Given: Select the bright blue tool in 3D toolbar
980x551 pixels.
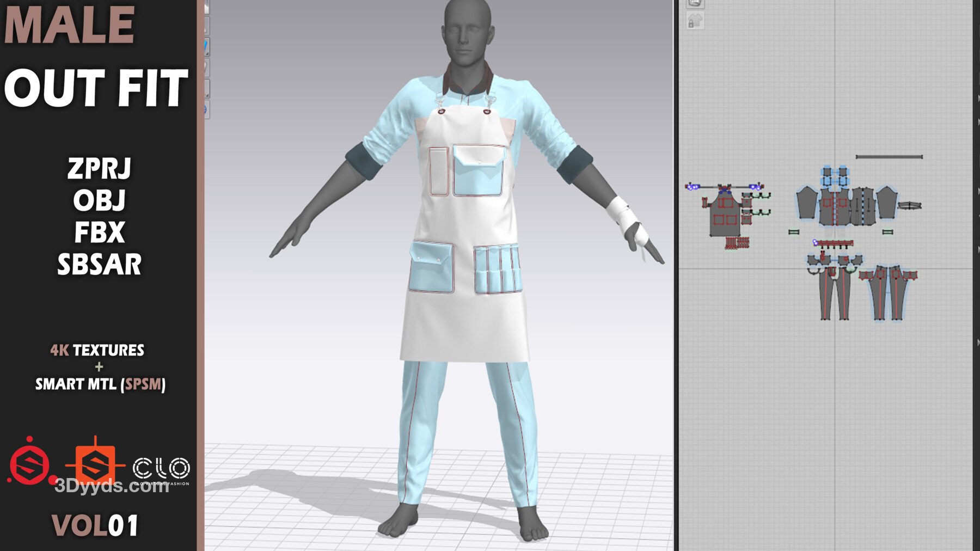Looking at the screenshot, I should (x=206, y=46).
